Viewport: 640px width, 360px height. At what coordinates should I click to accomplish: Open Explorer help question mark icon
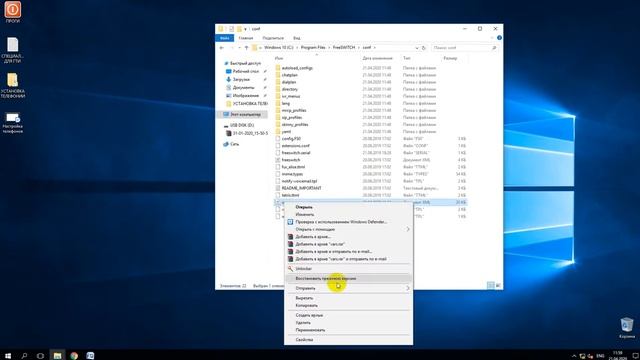coord(499,38)
